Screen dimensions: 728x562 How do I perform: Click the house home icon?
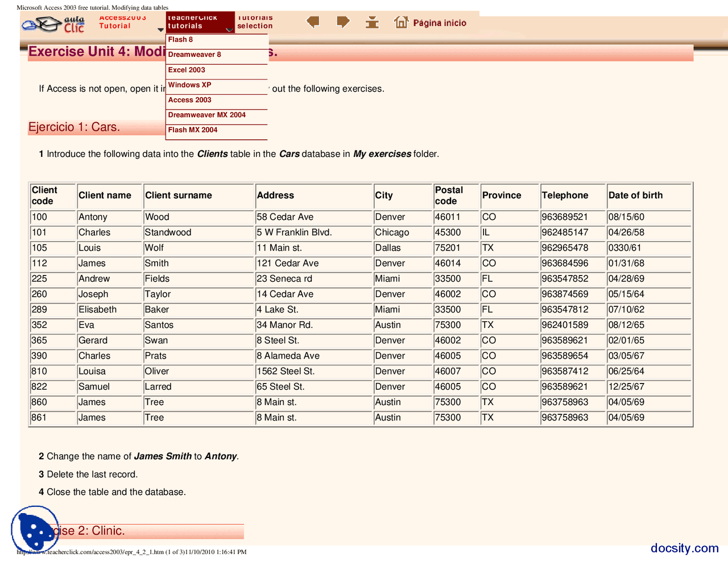pos(401,22)
